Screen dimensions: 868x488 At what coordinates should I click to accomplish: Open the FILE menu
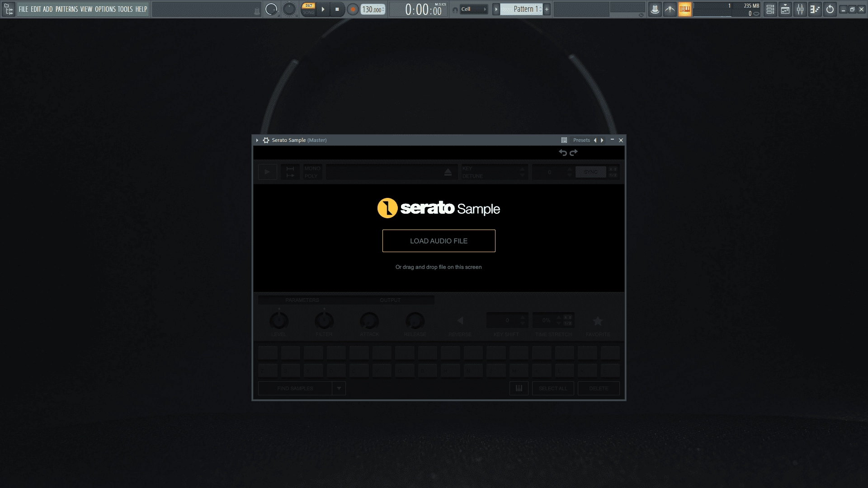point(23,9)
